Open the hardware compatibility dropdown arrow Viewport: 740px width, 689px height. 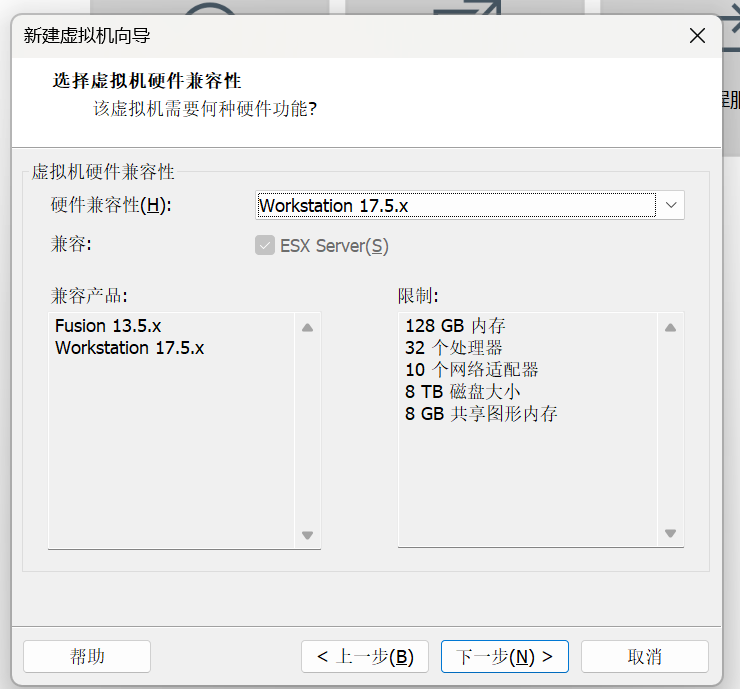(671, 205)
